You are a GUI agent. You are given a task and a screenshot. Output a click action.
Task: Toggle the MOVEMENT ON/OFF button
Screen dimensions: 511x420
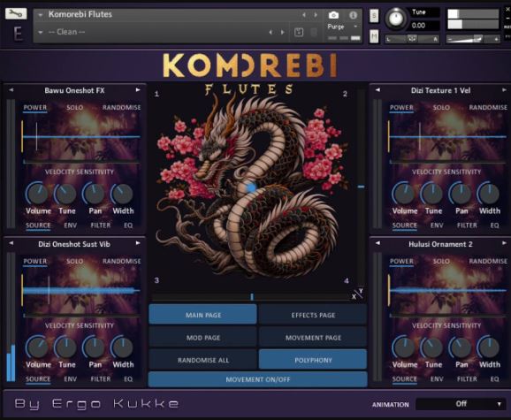point(258,379)
